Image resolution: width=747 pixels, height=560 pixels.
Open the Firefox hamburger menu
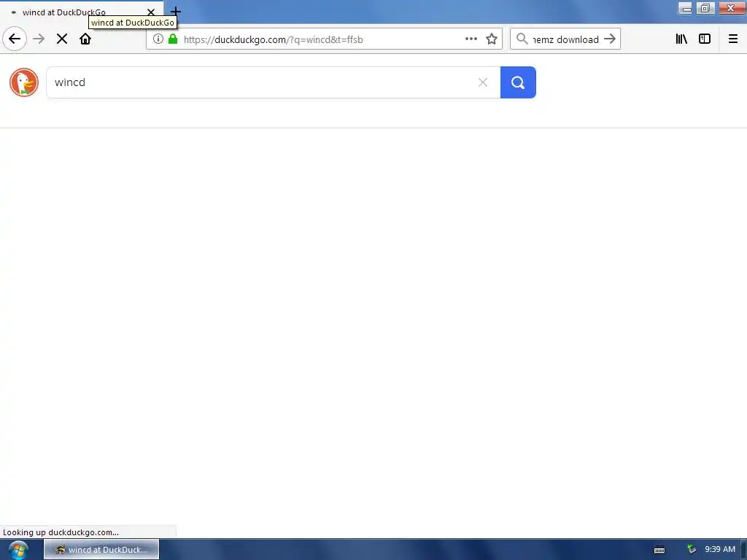tap(733, 39)
